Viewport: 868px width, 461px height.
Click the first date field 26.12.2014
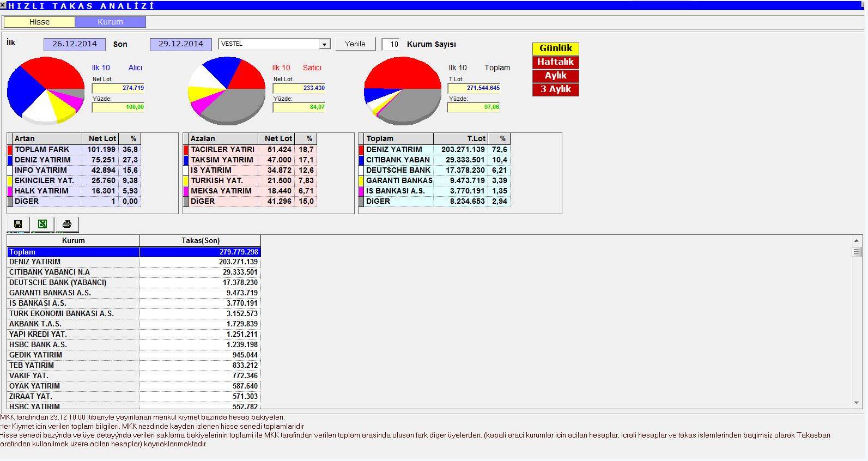[x=75, y=44]
